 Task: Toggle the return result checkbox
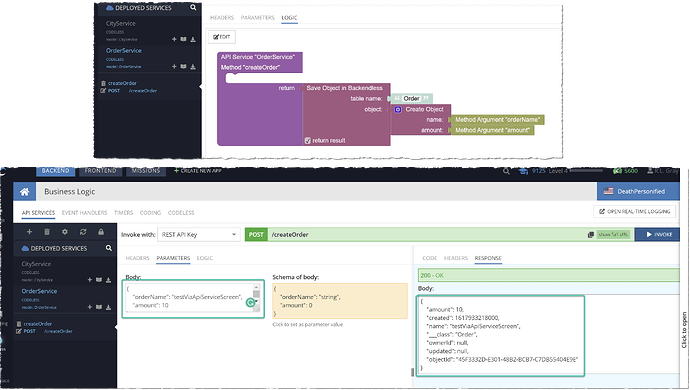tap(308, 140)
